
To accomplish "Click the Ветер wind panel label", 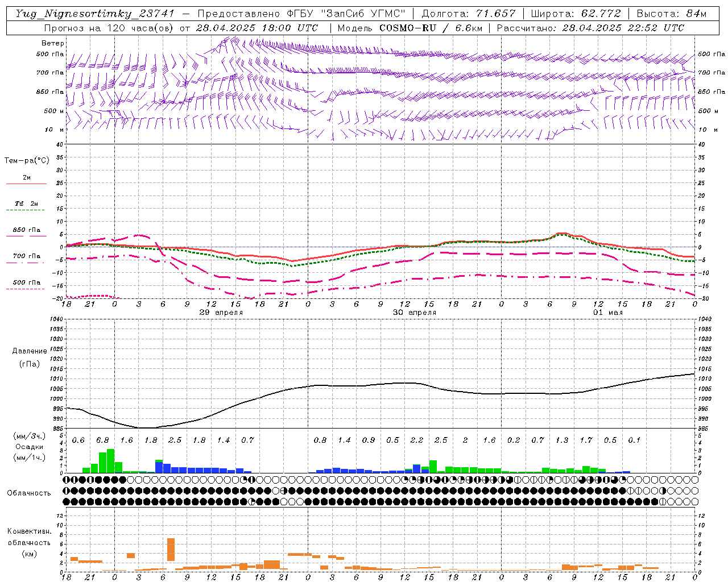I will [x=53, y=43].
